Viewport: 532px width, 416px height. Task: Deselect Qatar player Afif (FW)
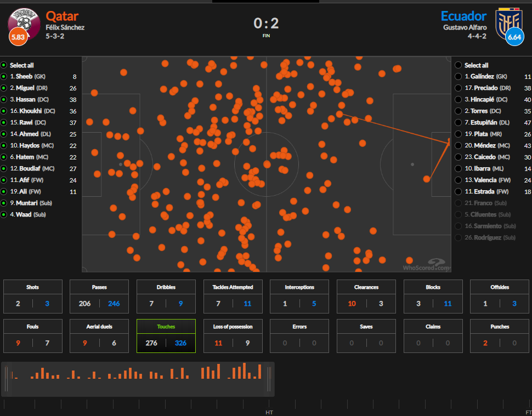coord(4,180)
